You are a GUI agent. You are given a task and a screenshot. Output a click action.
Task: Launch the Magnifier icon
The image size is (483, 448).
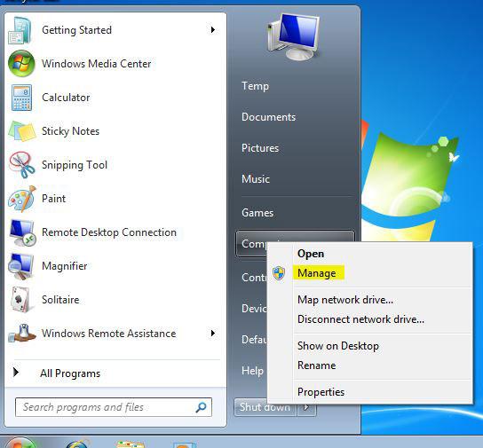coord(21,266)
